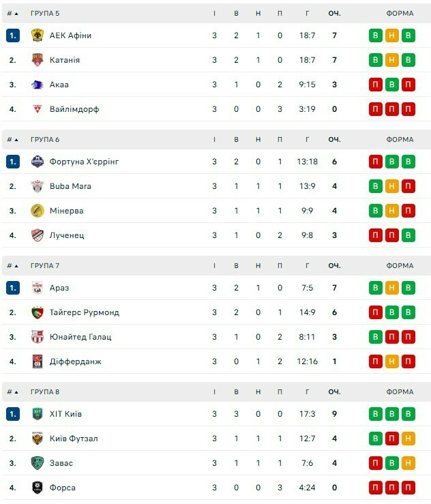Open the Вайлімдорф team link

[x=74, y=109]
